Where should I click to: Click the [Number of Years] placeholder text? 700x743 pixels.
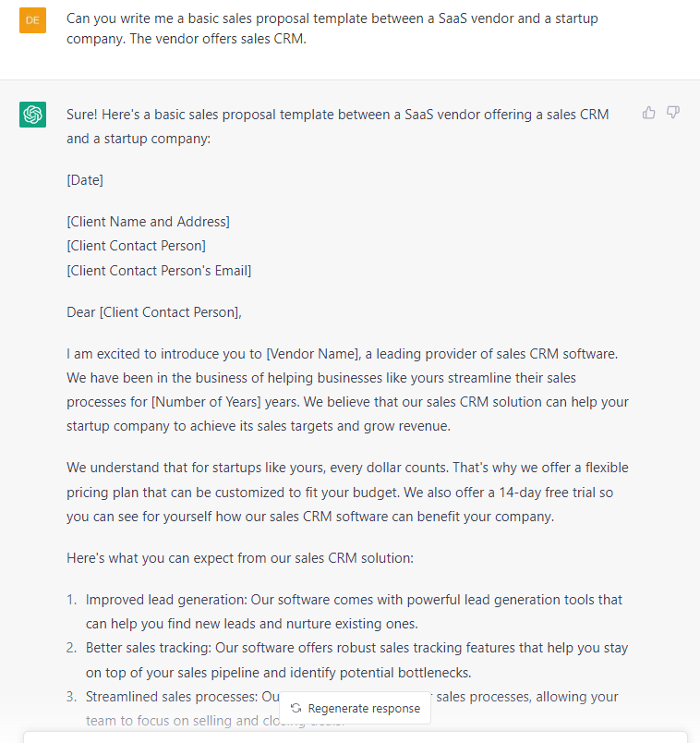click(x=206, y=402)
